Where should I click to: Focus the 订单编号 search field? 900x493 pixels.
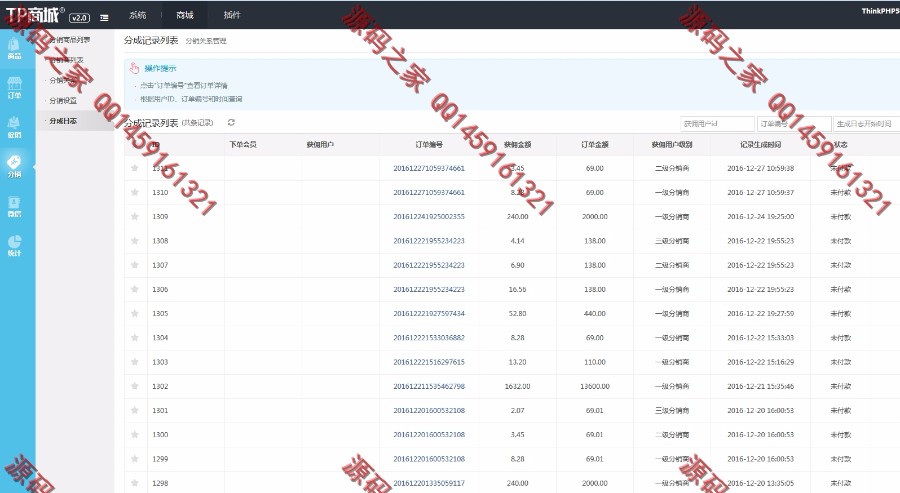(794, 123)
